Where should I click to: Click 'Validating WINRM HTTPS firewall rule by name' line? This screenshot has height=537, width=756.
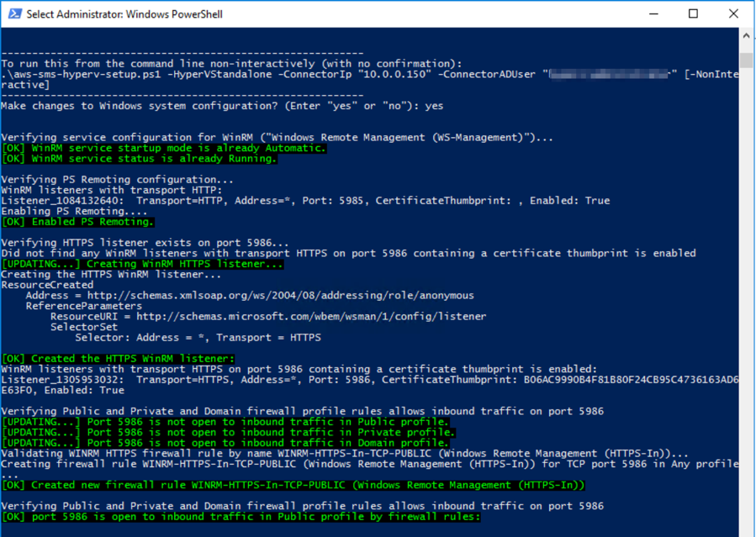coord(345,454)
